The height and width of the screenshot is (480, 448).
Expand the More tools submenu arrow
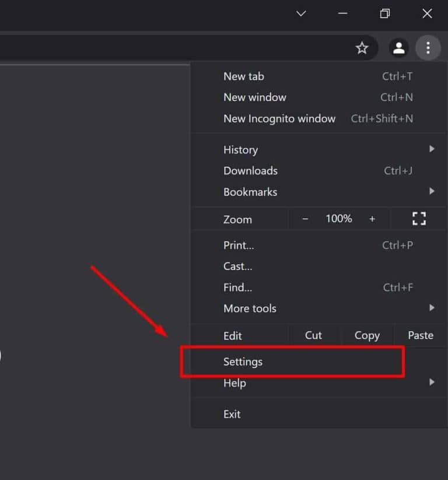432,308
